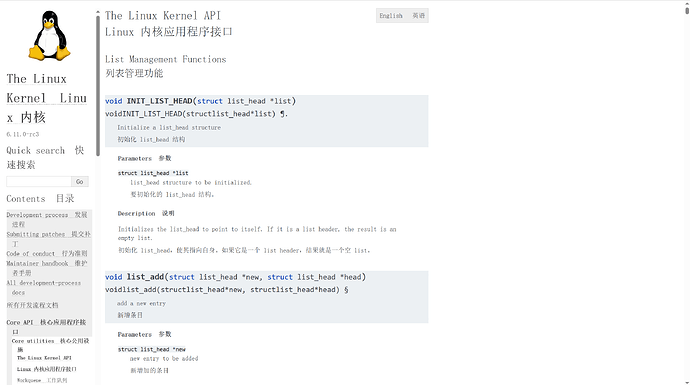Open the Code of conduct link
The image size is (690, 385).
(47, 253)
